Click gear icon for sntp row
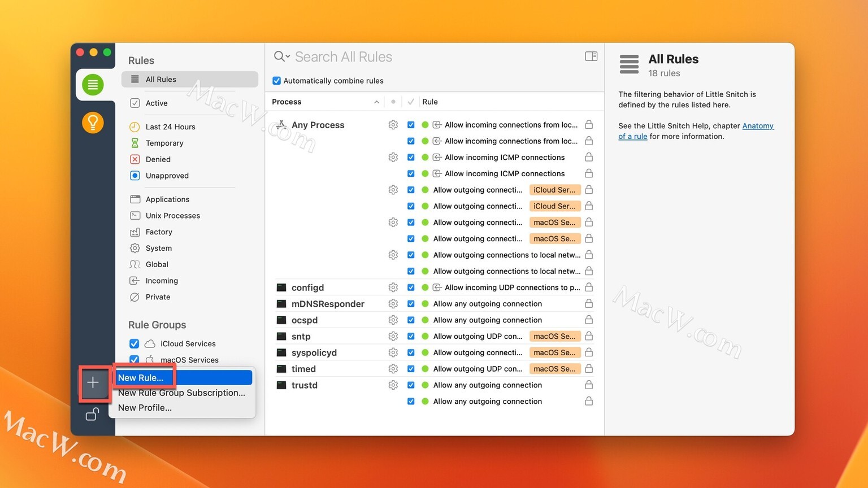The height and width of the screenshot is (488, 868). [x=393, y=336]
